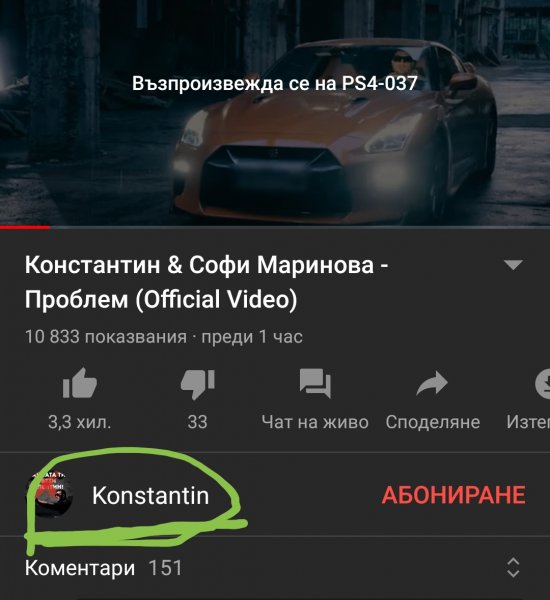Tap the download icon at right edge

coord(542,383)
